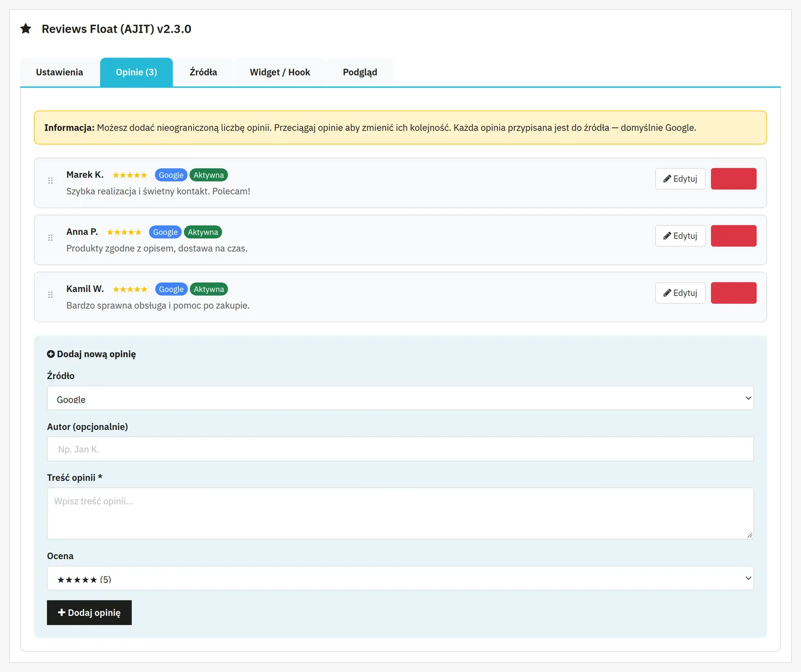Screen dimensions: 801x672
Task: Click the author name Kamil W.
Action: coord(85,289)
